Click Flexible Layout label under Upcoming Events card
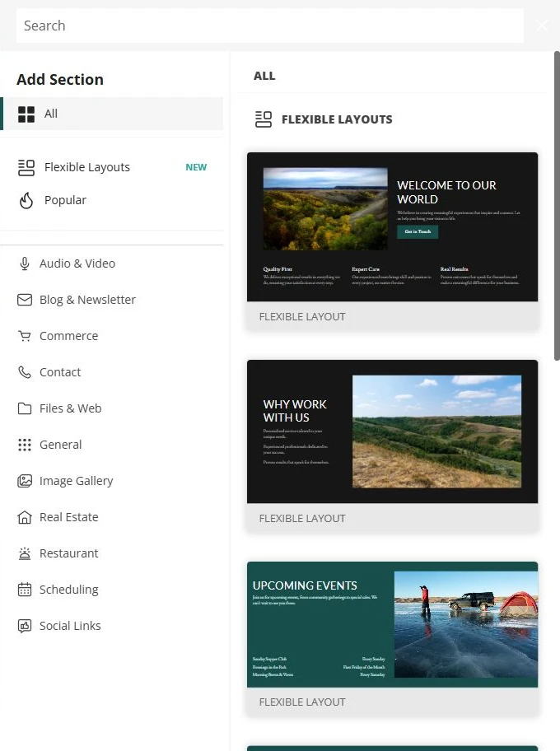This screenshot has height=751, width=560. (302, 702)
